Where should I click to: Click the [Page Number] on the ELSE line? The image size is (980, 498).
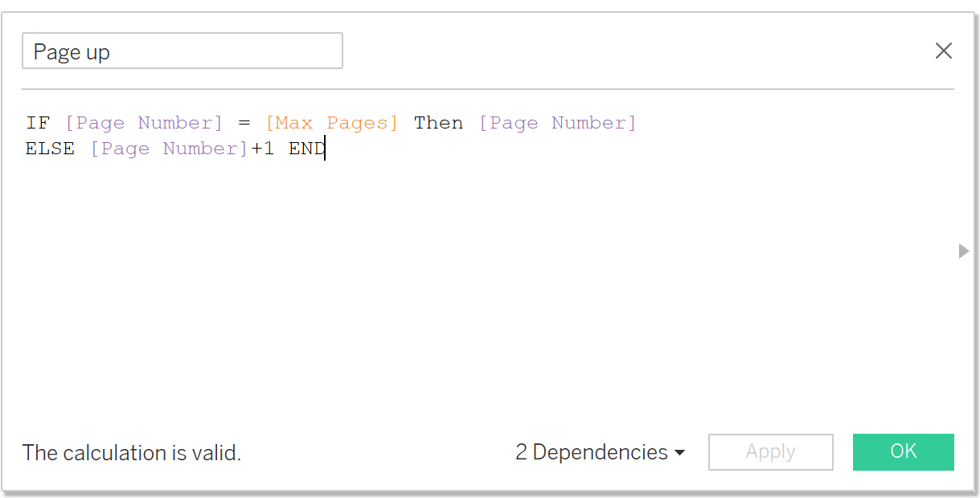pyautogui.click(x=169, y=149)
